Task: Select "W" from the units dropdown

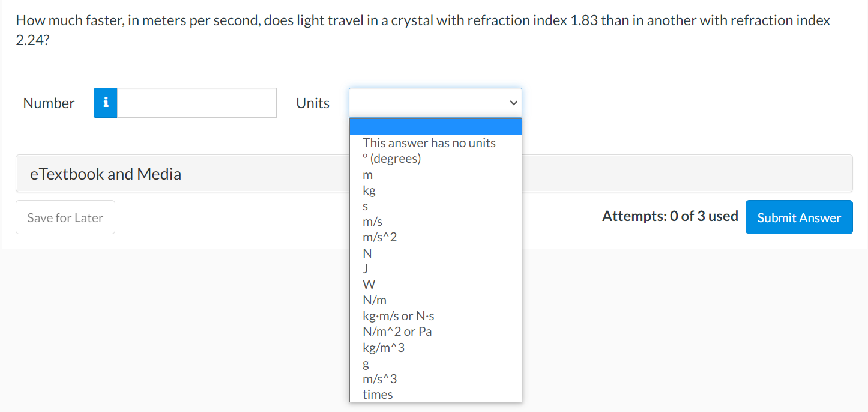Action: click(x=367, y=283)
